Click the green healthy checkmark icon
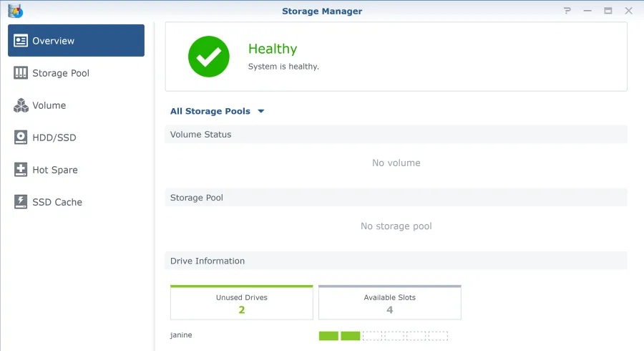Viewport: 644px width, 351px height. coord(209,57)
